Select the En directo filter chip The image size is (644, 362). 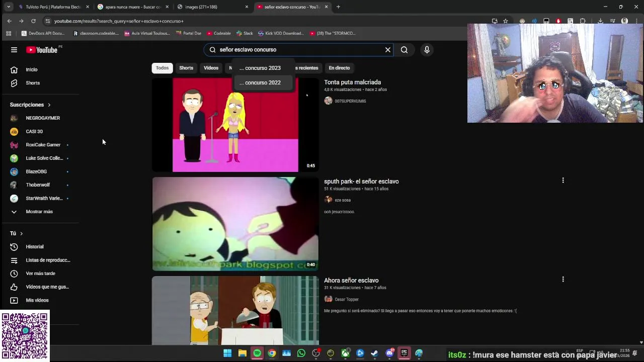coord(339,68)
